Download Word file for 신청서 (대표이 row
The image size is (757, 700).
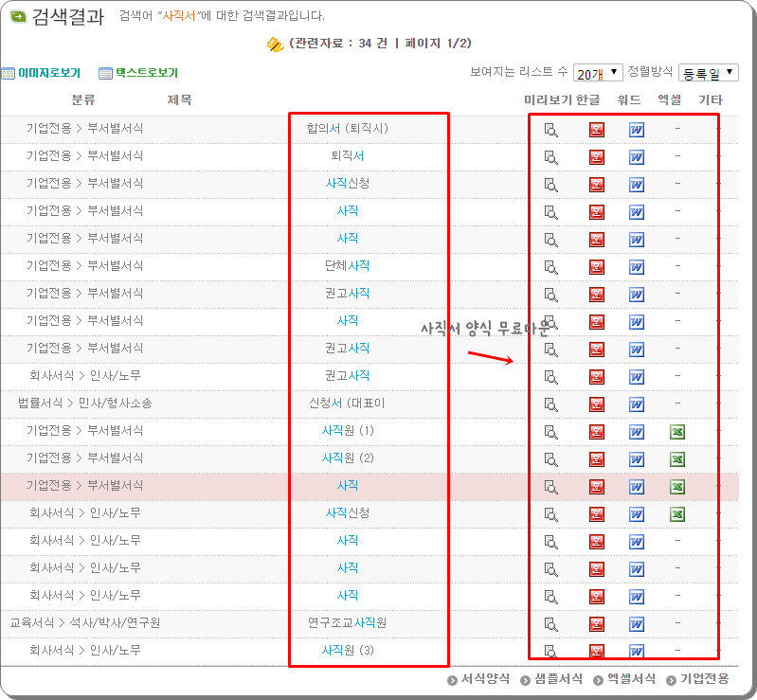[x=637, y=404]
